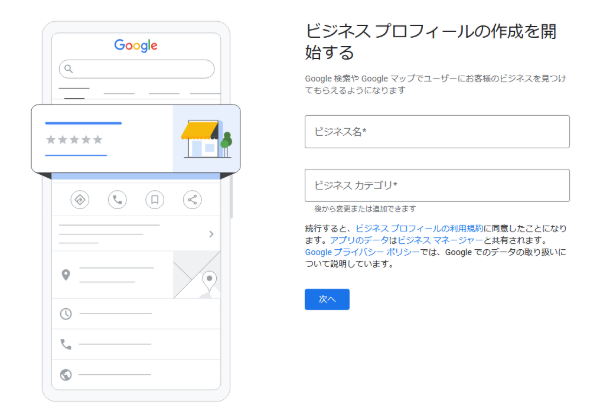Click the storefront illustration in card

206,139
